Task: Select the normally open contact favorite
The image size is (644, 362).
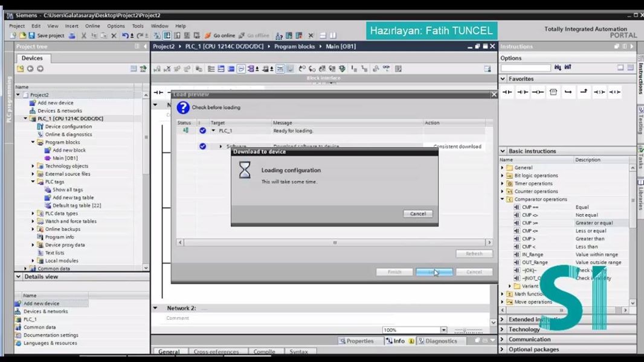Action: tap(507, 92)
